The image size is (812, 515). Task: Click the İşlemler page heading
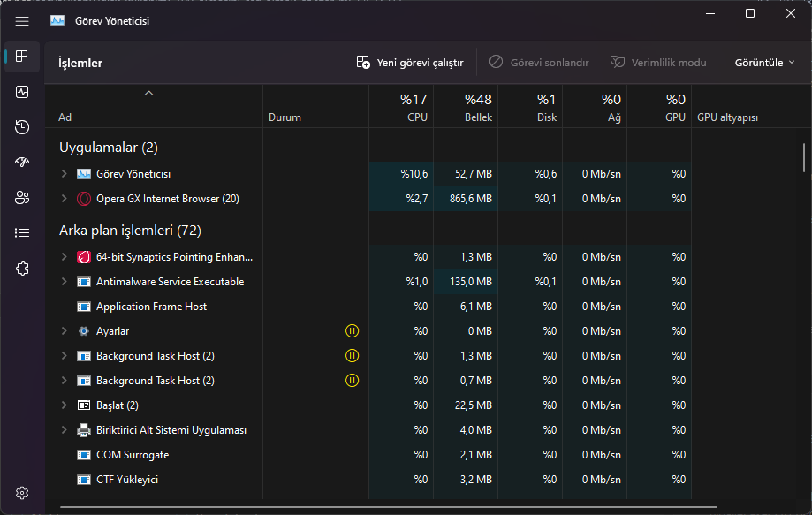80,63
